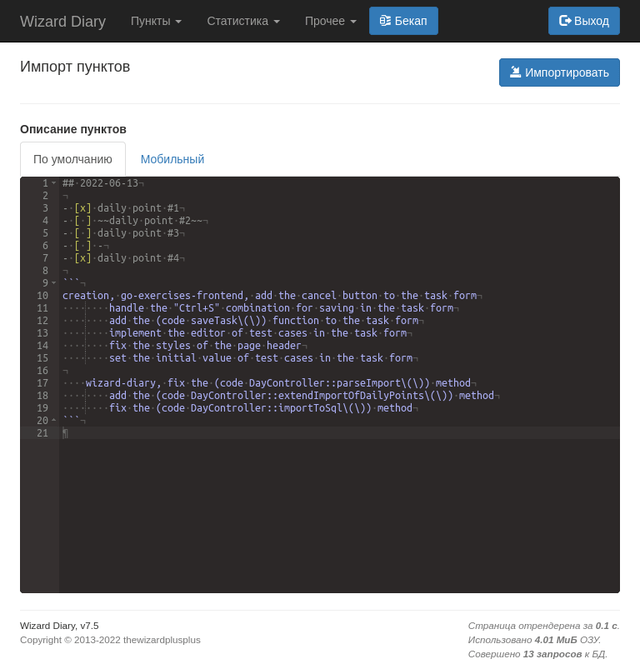The width and height of the screenshot is (640, 669).
Task: Open the Прочее dropdown menu
Action: [x=330, y=21]
